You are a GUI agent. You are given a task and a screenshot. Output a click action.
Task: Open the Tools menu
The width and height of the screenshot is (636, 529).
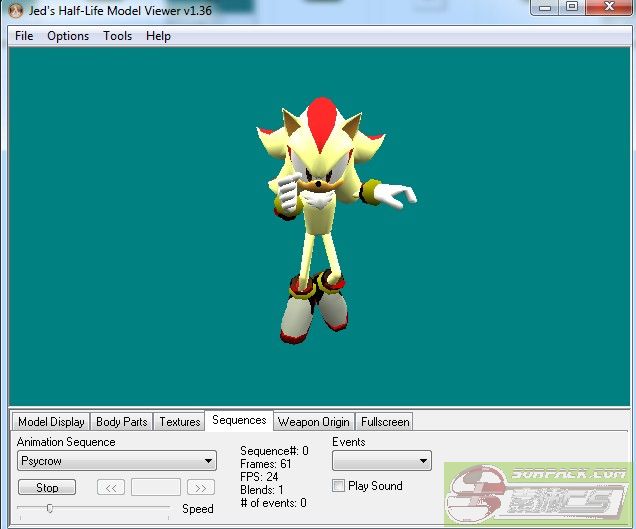pyautogui.click(x=117, y=36)
